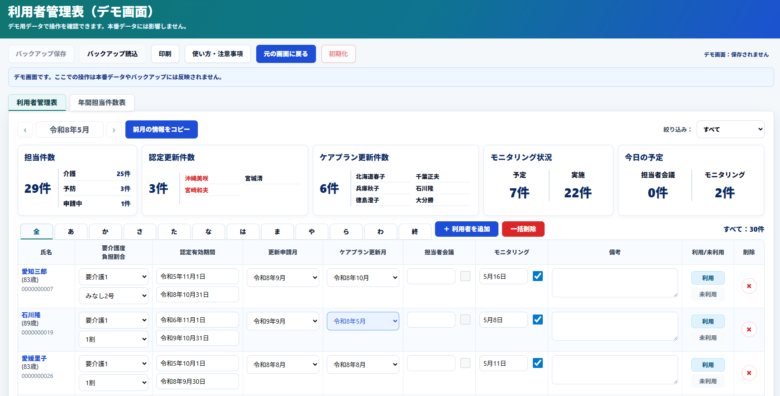Expand 石川隆's ケアプラン更新月 dropdown
780x396 pixels.
coord(363,321)
